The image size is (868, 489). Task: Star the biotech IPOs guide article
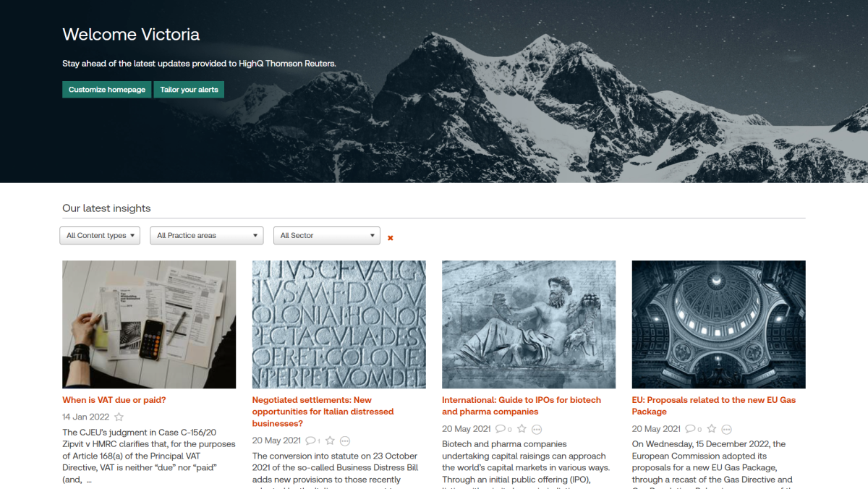pos(522,429)
